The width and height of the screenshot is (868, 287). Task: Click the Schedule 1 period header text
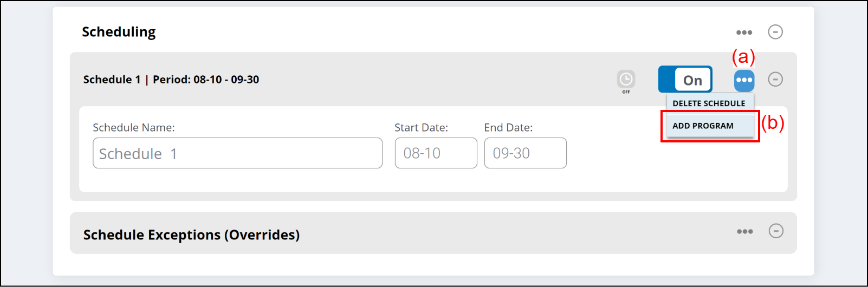tap(171, 80)
